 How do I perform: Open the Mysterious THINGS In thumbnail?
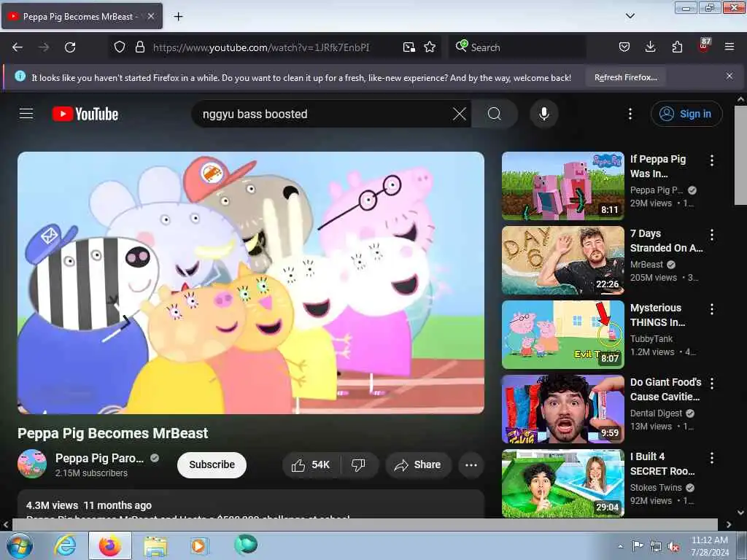562,335
